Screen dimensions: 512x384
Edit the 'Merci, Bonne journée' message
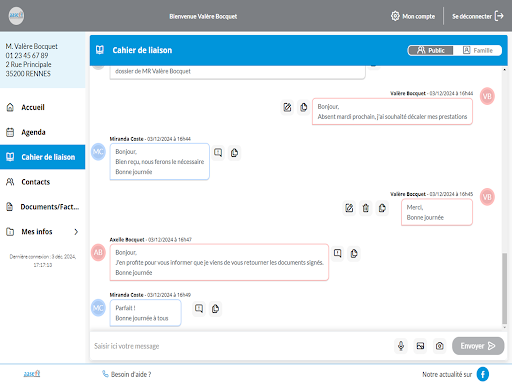(349, 208)
